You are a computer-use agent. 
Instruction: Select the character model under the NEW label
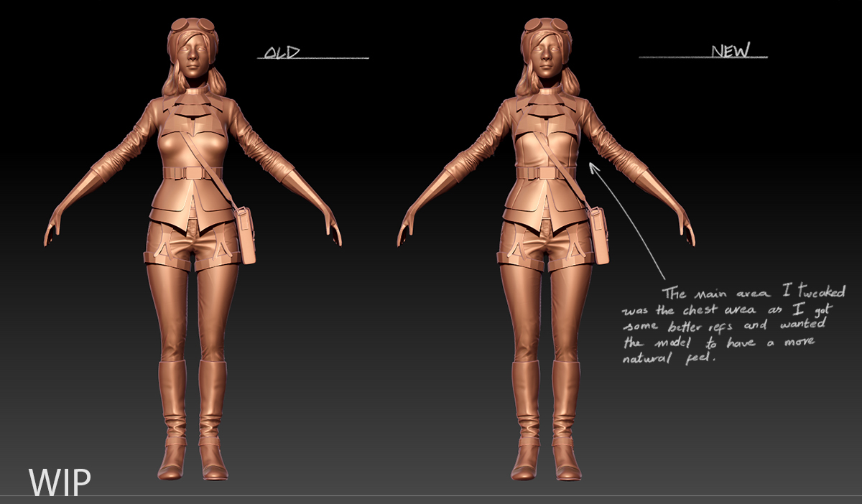[x=547, y=248]
